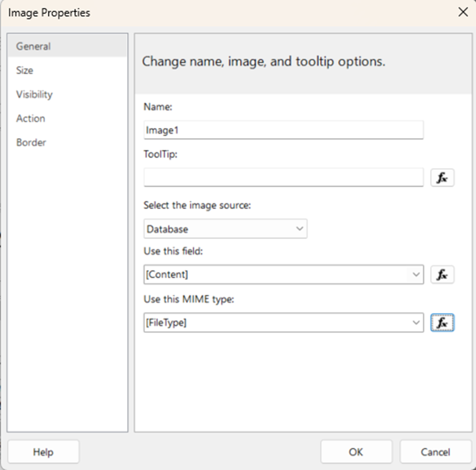The height and width of the screenshot is (470, 476).
Task: Focus the empty ToolTip text box
Action: point(283,178)
